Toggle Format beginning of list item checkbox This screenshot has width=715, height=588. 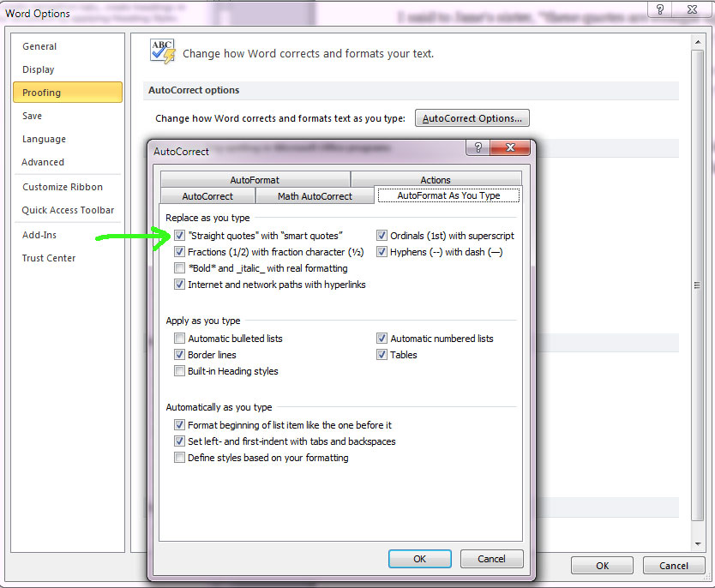tap(180, 425)
